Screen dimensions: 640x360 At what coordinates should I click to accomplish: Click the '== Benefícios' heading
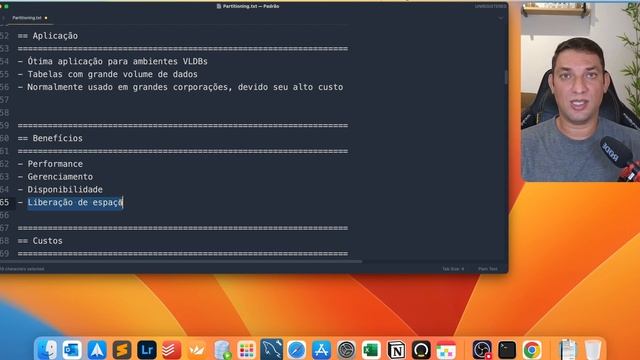(x=50, y=138)
